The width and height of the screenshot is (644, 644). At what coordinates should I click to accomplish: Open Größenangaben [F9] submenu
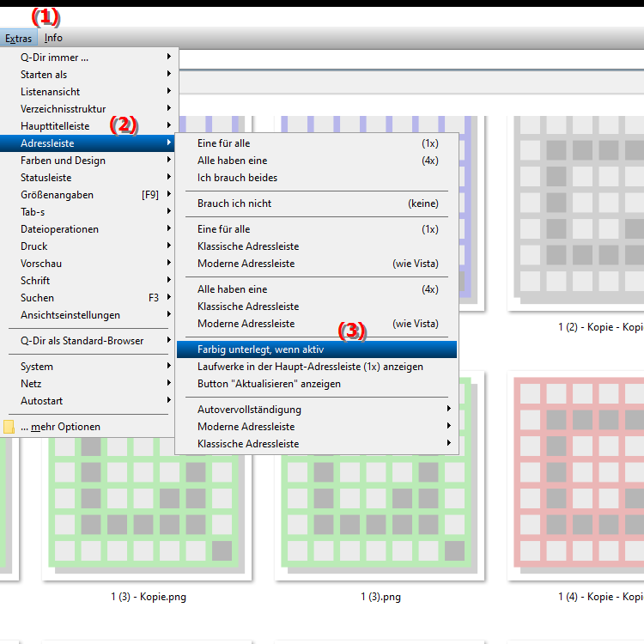coord(88,195)
